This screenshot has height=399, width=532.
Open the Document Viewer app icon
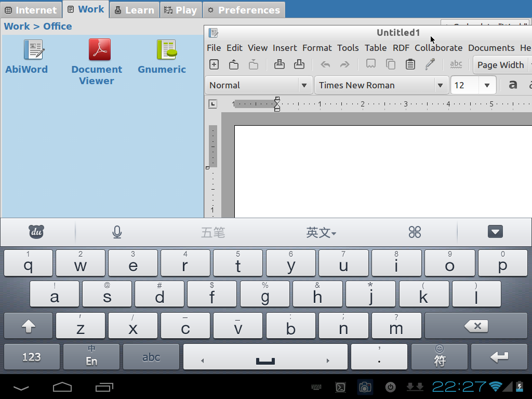point(100,49)
